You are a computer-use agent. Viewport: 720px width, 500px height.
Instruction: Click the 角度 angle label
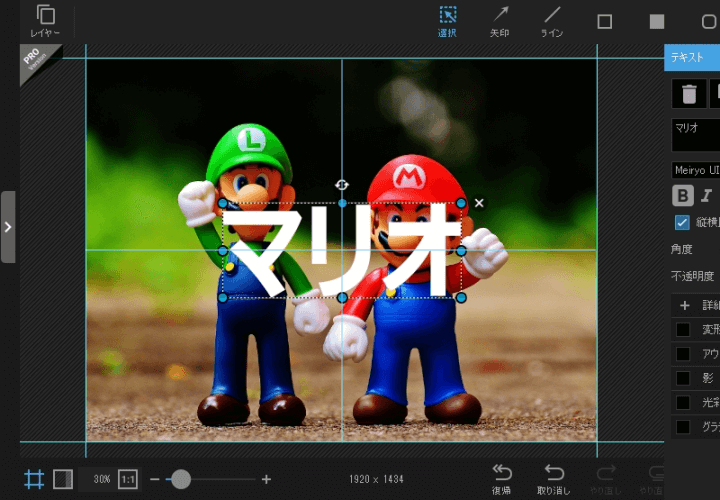click(x=681, y=249)
